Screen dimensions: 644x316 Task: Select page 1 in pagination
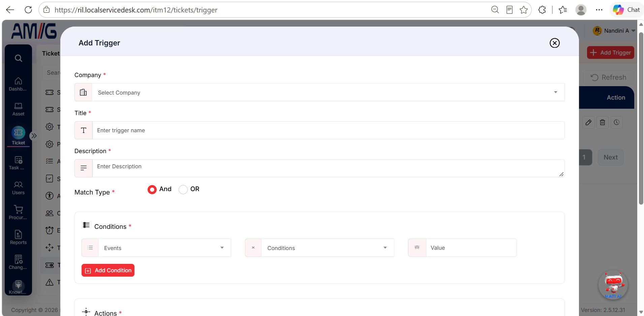pyautogui.click(x=584, y=157)
